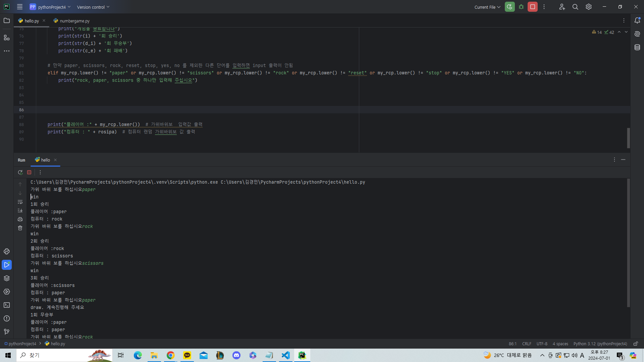Toggle scroll to end in console
Image resolution: width=644 pixels, height=362 pixels.
click(x=20, y=210)
